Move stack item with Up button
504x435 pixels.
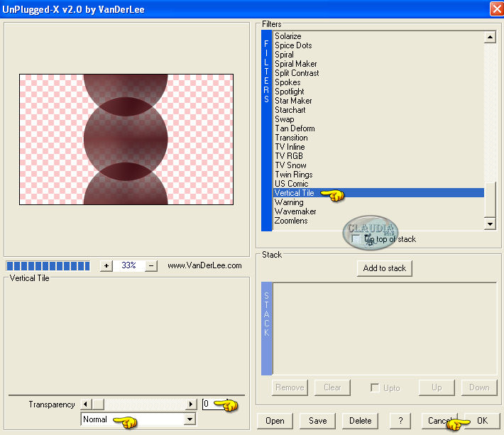(x=437, y=387)
